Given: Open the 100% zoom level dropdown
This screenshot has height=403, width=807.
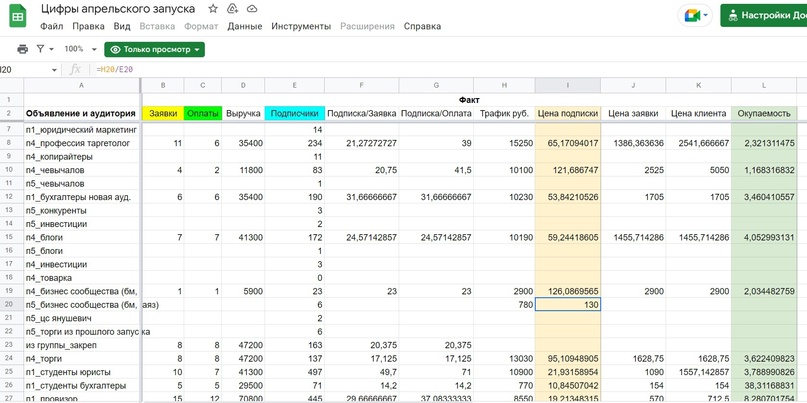Looking at the screenshot, I should pyautogui.click(x=78, y=49).
